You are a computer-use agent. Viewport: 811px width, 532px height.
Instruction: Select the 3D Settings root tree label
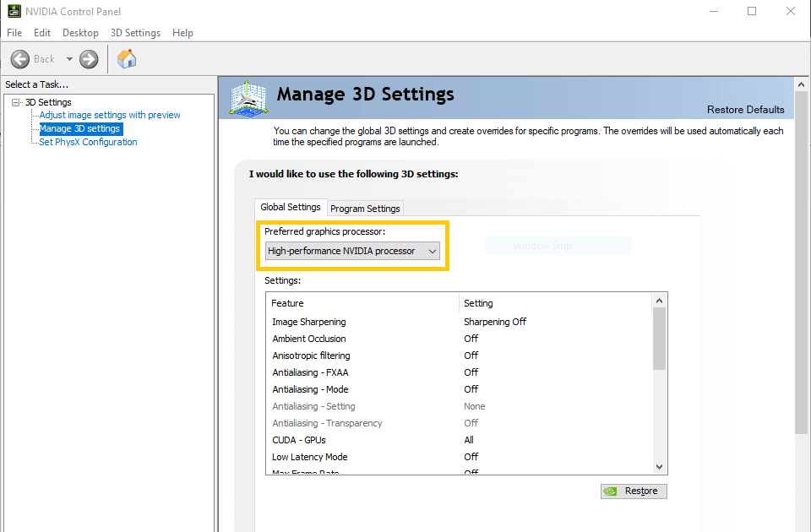48,102
